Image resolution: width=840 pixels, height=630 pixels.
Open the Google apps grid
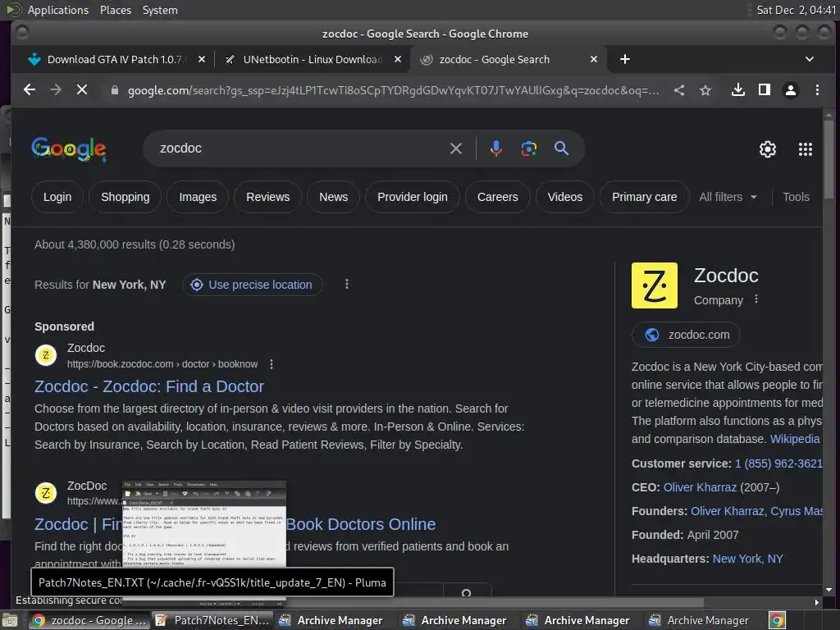(x=806, y=149)
